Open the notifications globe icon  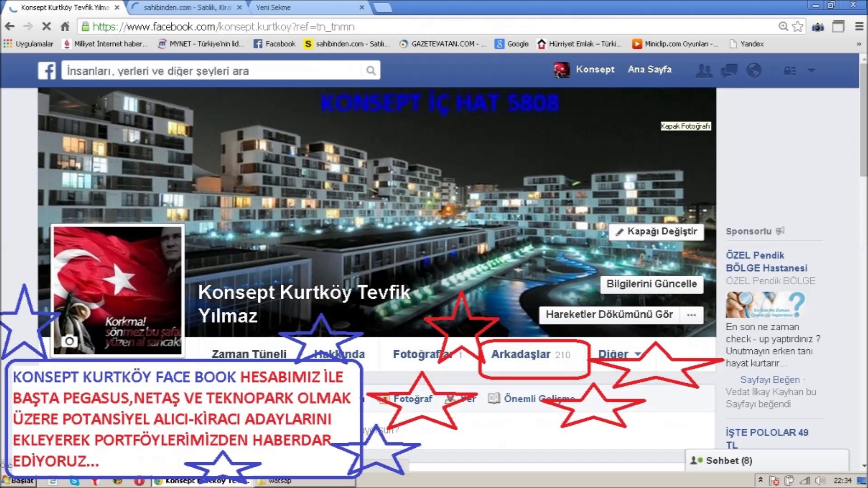tap(754, 70)
